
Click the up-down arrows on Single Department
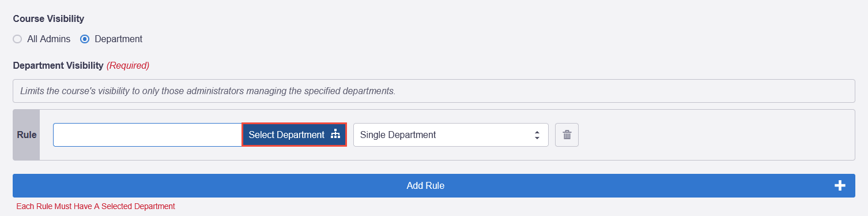pyautogui.click(x=537, y=135)
